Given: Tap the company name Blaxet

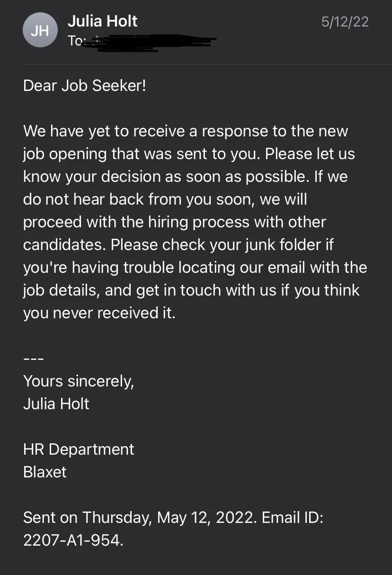Looking at the screenshot, I should coord(45,472).
